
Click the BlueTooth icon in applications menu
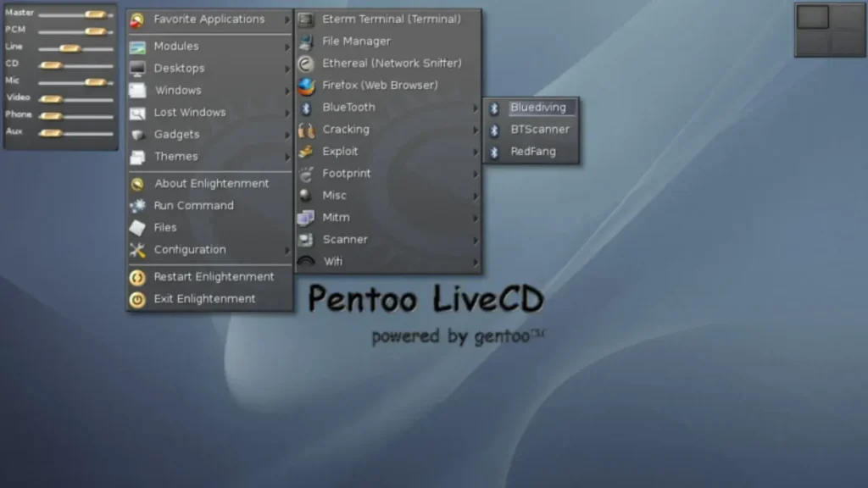point(305,108)
